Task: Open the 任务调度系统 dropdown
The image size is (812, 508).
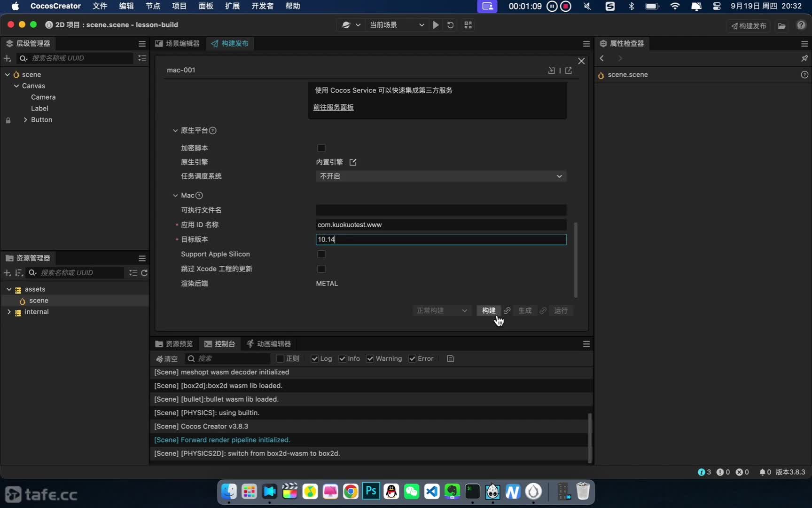Action: coord(441,176)
